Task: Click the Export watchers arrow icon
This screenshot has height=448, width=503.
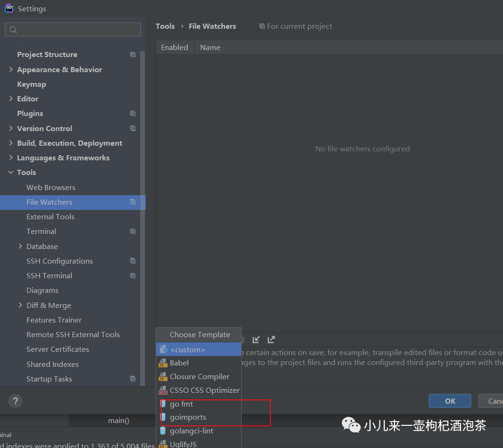Action: [x=271, y=340]
